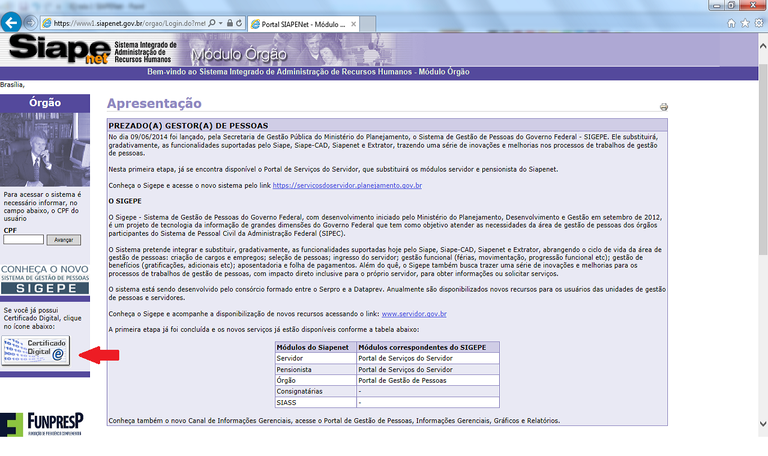Open the browser tools gear icon

(x=758, y=22)
